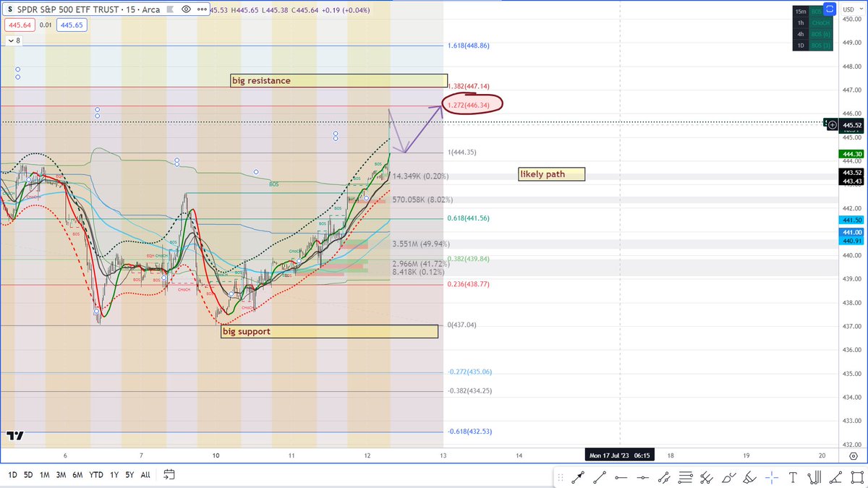
Task: Click the blue snapshot frame button
Action: [x=830, y=9]
